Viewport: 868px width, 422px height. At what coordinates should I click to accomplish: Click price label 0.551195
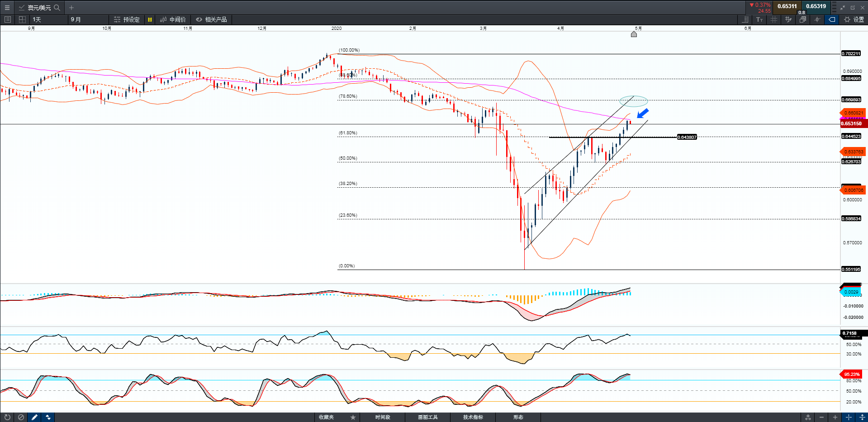click(x=851, y=269)
